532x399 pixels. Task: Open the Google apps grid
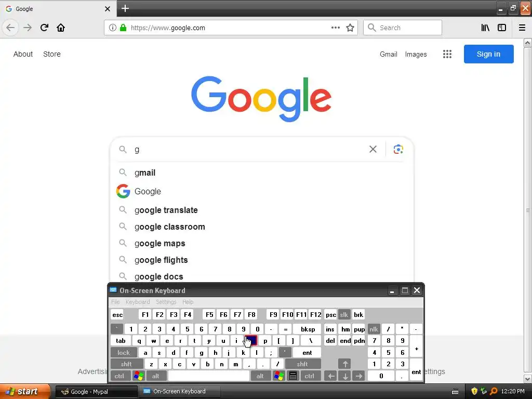coord(447,54)
